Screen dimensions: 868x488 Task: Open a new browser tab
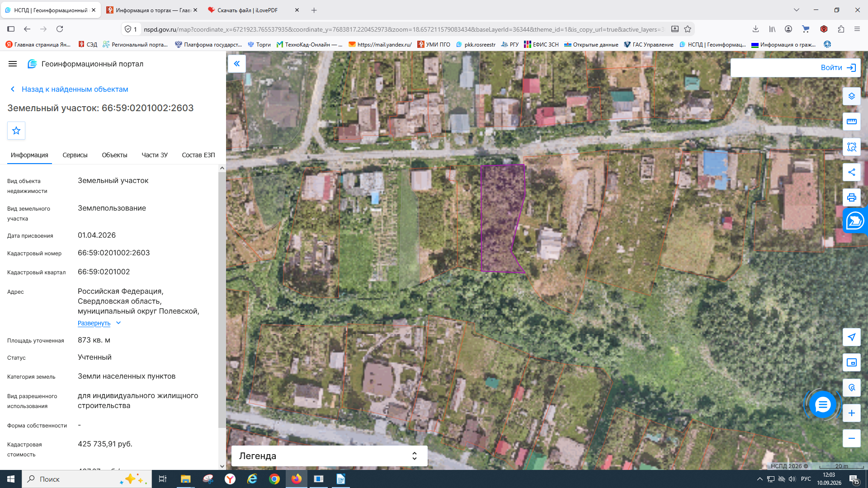click(314, 10)
